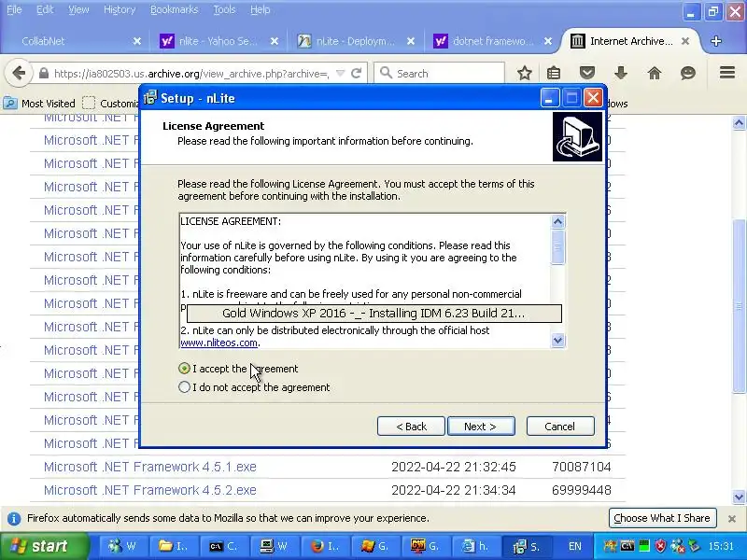Click the setup computer logo image
The width and height of the screenshot is (747, 560).
(x=577, y=136)
